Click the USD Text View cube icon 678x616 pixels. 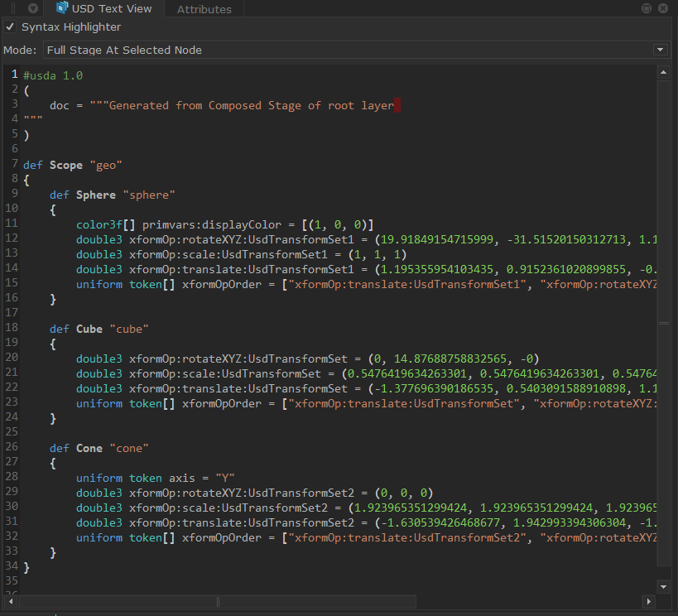[62, 8]
